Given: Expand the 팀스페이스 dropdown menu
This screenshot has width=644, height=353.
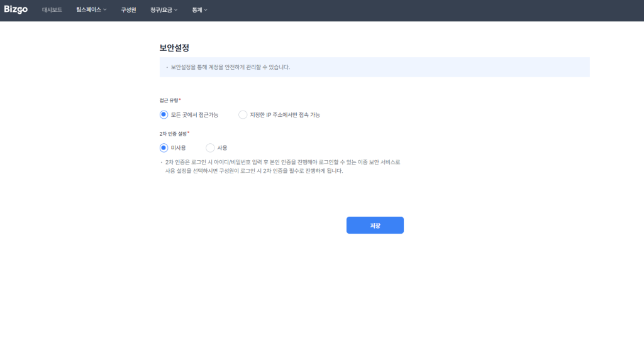Looking at the screenshot, I should pos(91,9).
